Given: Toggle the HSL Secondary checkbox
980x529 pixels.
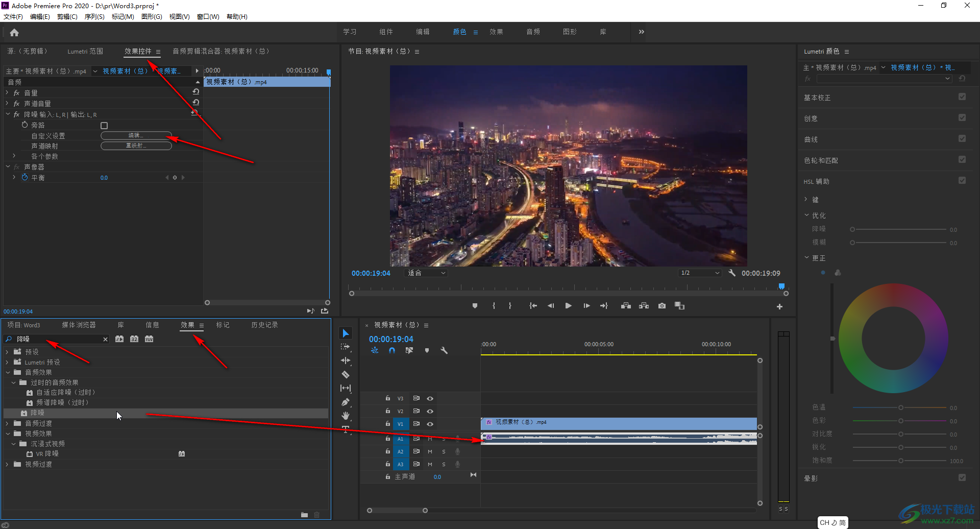Looking at the screenshot, I should pos(962,180).
